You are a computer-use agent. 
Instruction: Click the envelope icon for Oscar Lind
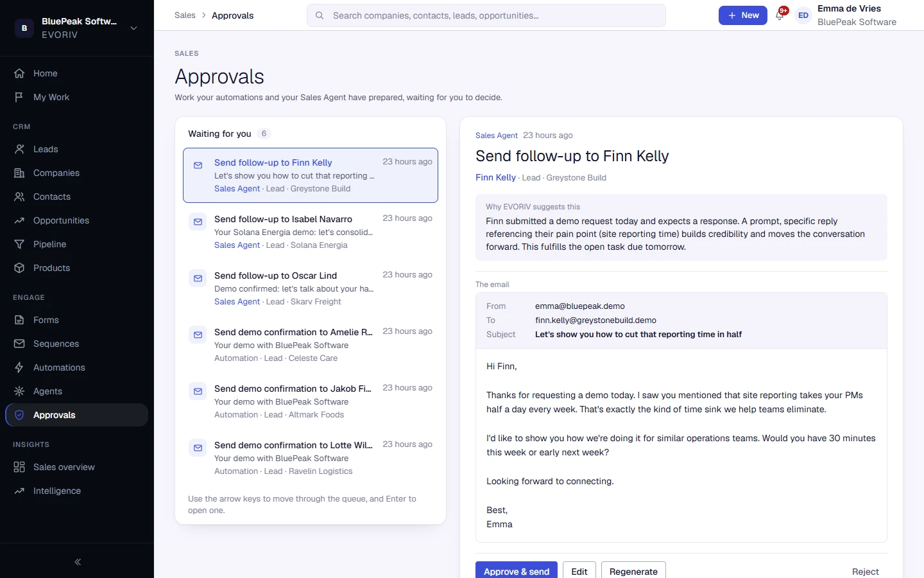pos(198,278)
